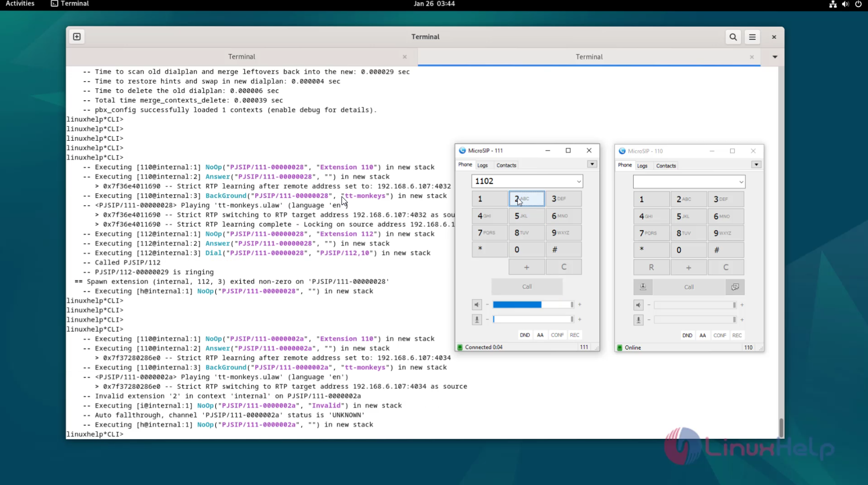Click Call button in MicroSIP 111
868x485 pixels.
click(527, 287)
